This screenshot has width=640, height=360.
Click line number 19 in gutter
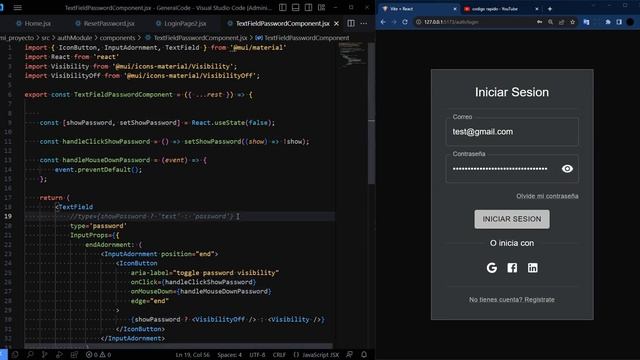point(8,216)
